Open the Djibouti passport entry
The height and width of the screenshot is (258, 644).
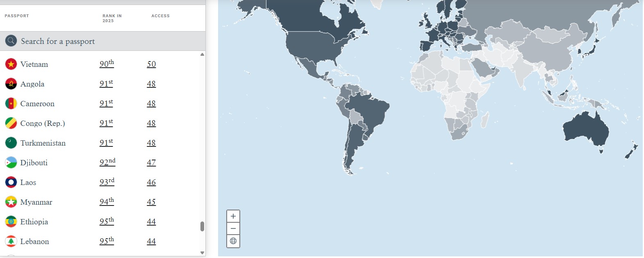tap(34, 163)
